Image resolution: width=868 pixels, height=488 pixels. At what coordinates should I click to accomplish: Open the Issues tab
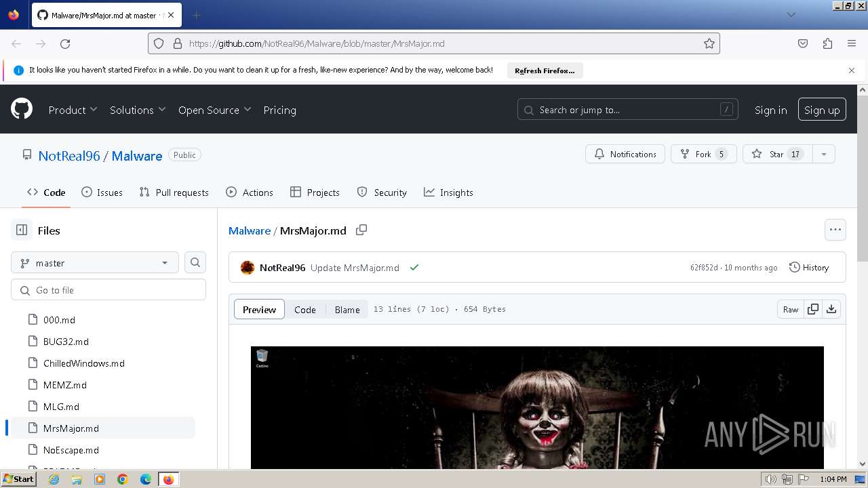point(102,192)
